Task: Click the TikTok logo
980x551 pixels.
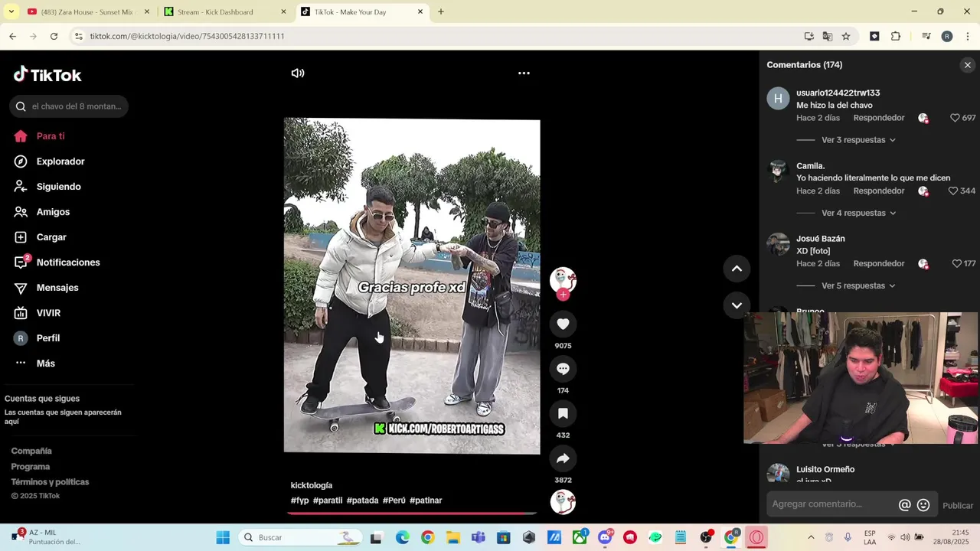Action: pyautogui.click(x=47, y=74)
